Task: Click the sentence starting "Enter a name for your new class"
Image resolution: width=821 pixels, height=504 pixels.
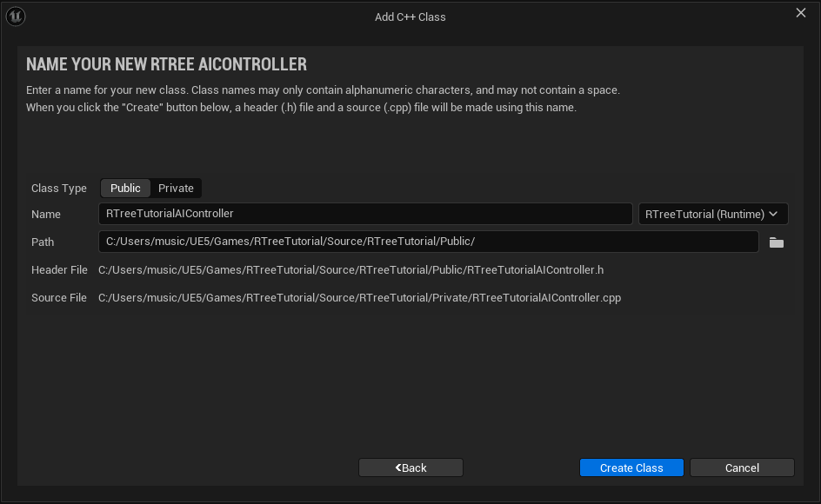Action: point(323,90)
